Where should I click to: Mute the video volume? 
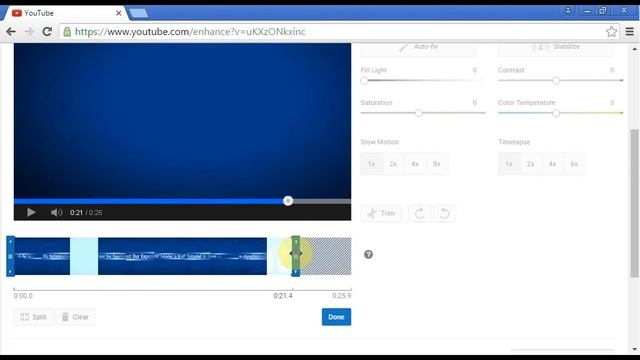coord(56,212)
